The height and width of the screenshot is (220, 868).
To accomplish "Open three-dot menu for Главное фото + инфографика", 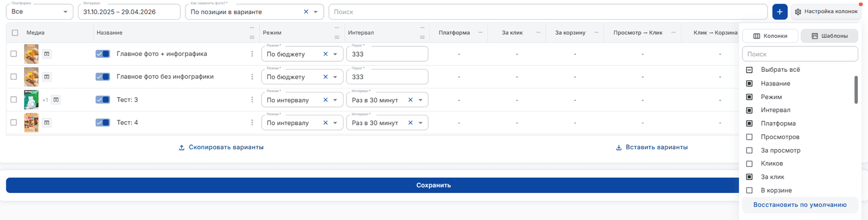I will (252, 54).
